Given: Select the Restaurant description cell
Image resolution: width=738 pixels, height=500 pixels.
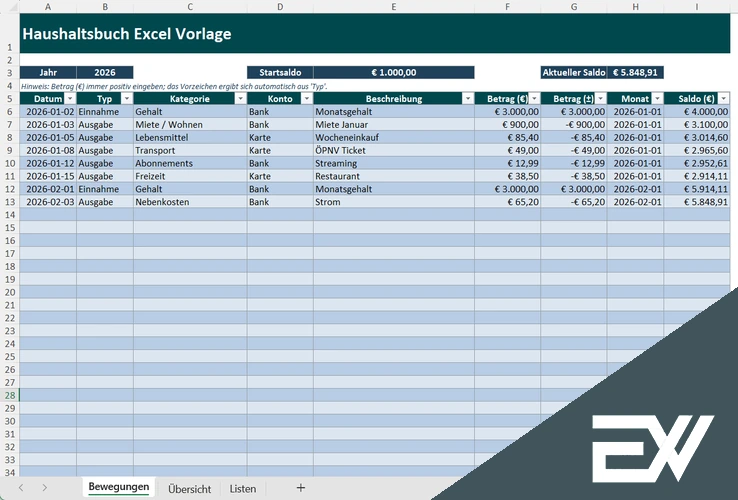Looking at the screenshot, I should point(393,176).
